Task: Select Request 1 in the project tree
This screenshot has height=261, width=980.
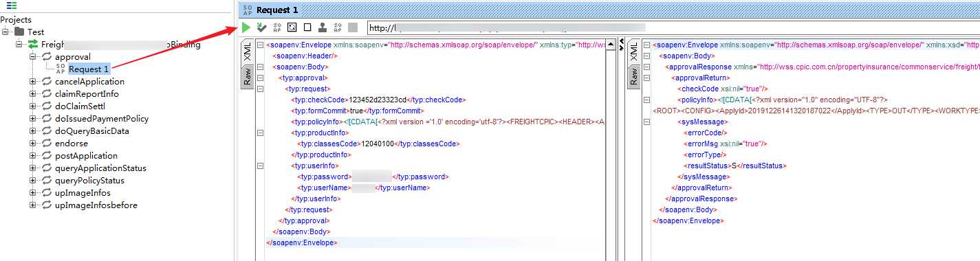Action: (x=89, y=69)
